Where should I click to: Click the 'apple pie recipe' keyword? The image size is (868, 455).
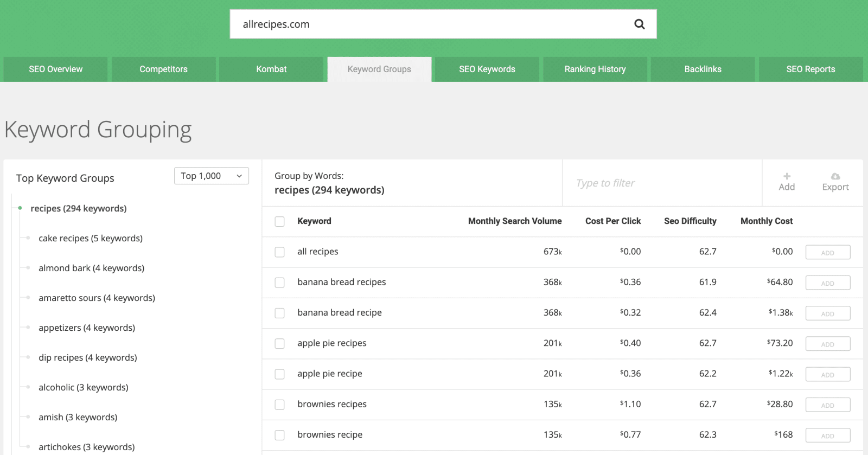click(330, 374)
